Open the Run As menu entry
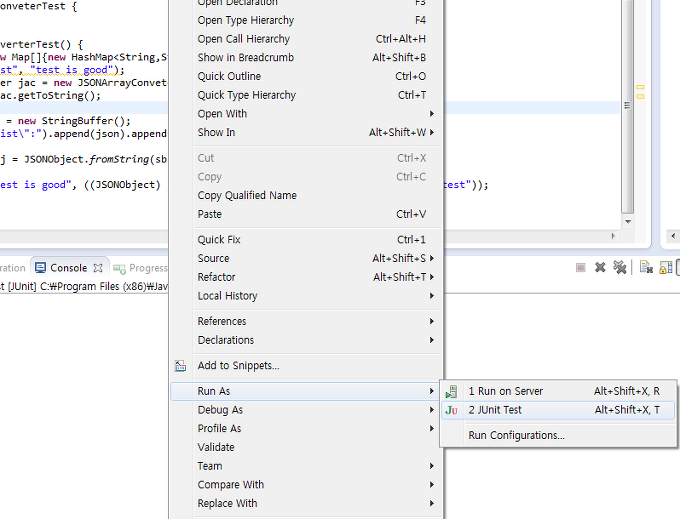 [x=306, y=391]
